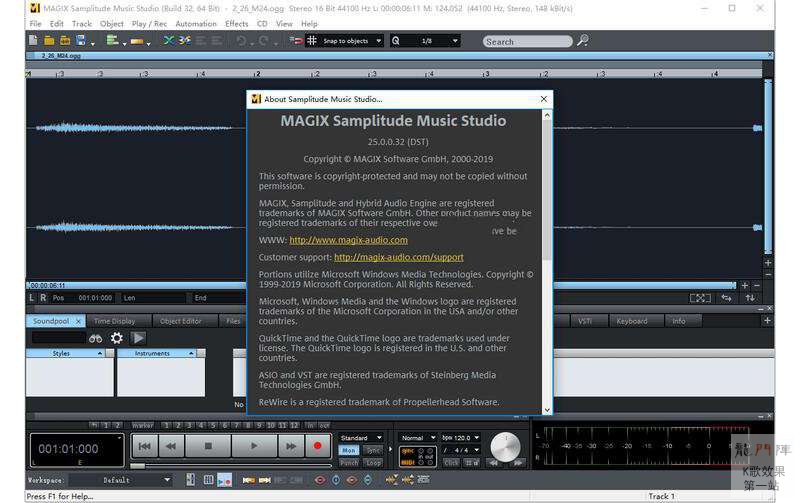The image size is (800, 503).
Task: Click the yellow object mode toolbar icon
Action: pos(137,41)
